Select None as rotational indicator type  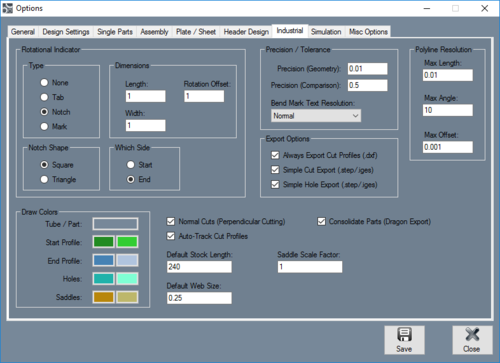[54, 83]
